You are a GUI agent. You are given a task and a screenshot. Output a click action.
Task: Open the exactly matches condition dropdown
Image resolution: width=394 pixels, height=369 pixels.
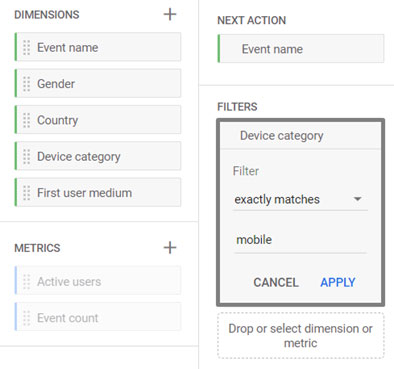tap(300, 199)
